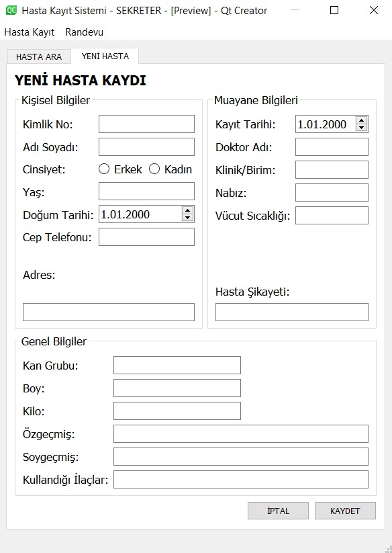The width and height of the screenshot is (392, 553).
Task: Click the İPTAL button
Action: click(278, 511)
